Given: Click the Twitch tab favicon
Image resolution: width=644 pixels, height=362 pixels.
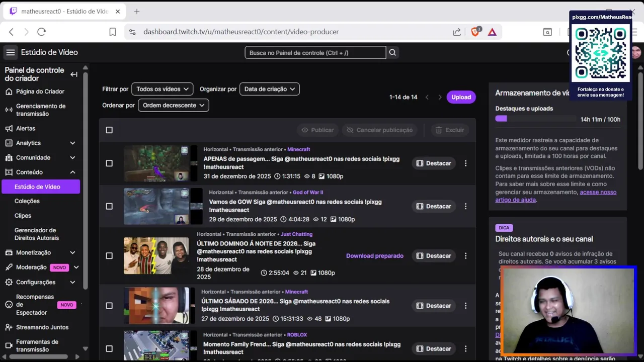Looking at the screenshot, I should tap(13, 11).
